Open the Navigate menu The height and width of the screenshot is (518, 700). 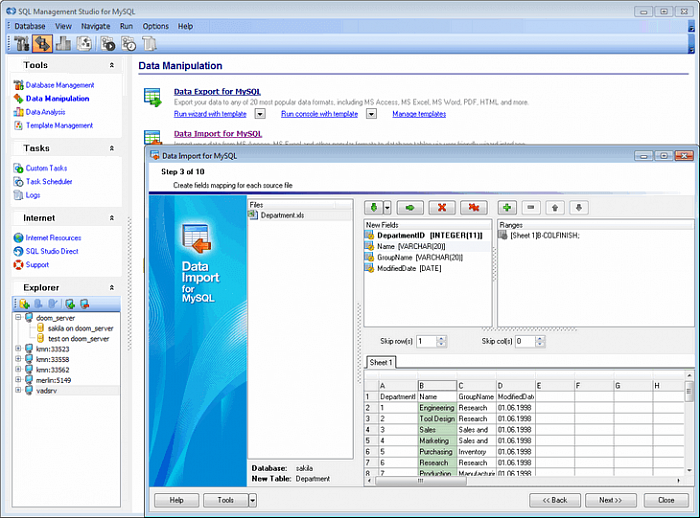coord(96,26)
